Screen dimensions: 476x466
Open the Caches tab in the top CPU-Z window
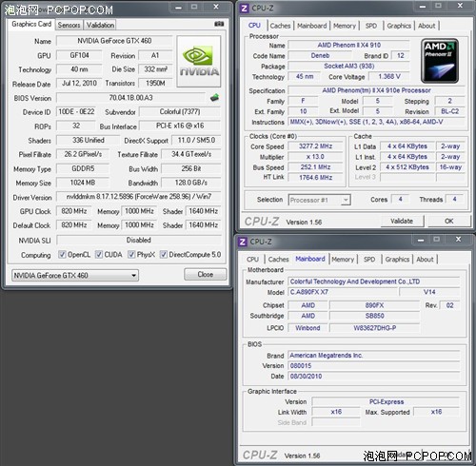[281, 26]
